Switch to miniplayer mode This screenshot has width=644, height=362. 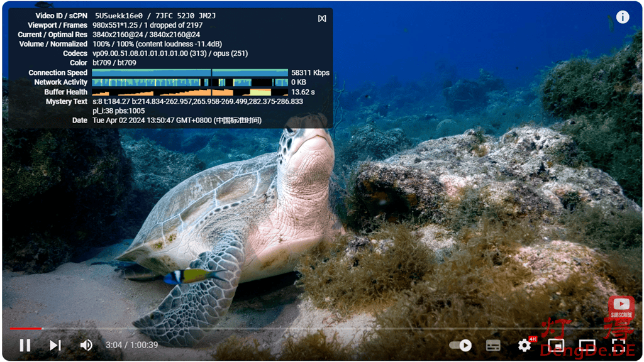pos(556,345)
